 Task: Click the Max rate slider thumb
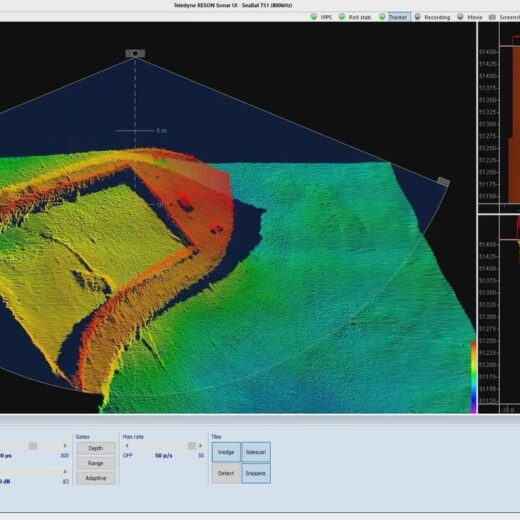192,446
